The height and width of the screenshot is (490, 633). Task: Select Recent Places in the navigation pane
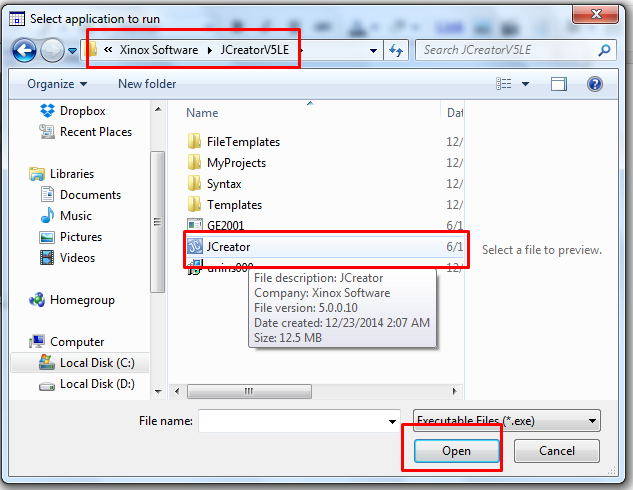tap(96, 132)
